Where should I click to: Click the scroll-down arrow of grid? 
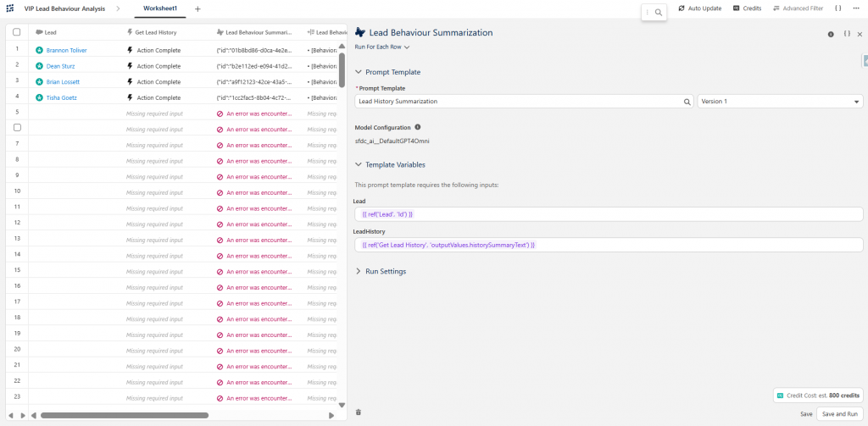click(x=342, y=406)
